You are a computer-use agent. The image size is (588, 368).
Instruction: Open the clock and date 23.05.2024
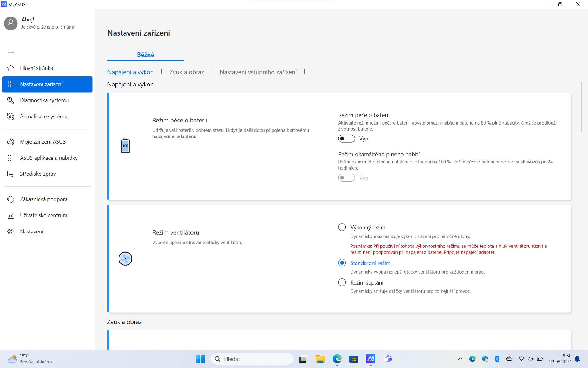[x=560, y=359]
